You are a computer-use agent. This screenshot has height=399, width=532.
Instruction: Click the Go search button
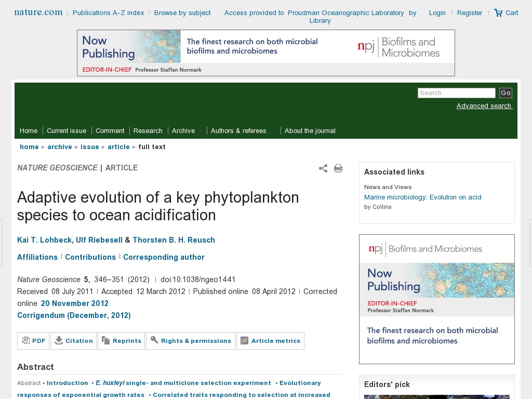click(506, 93)
